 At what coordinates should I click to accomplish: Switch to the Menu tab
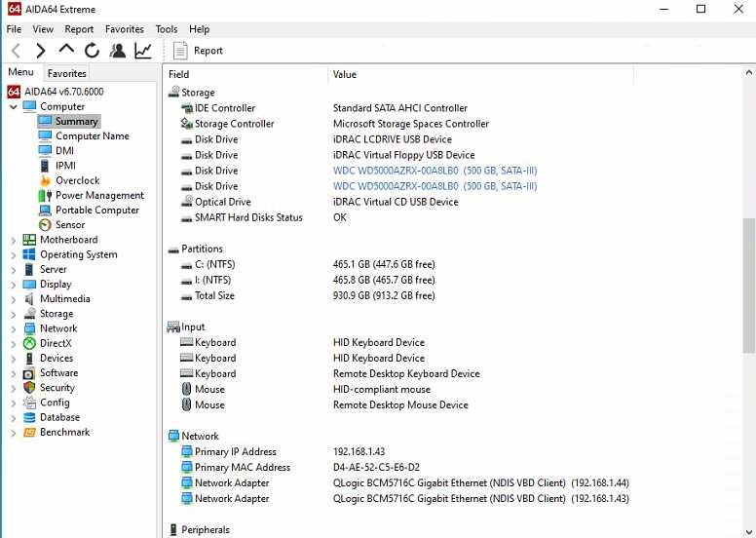[20, 72]
